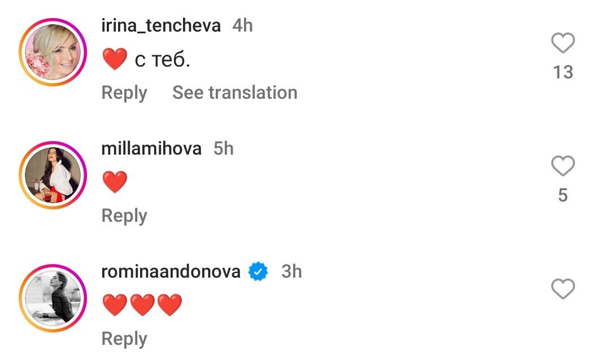Click the verified badge beside rominaandonova

(259, 272)
